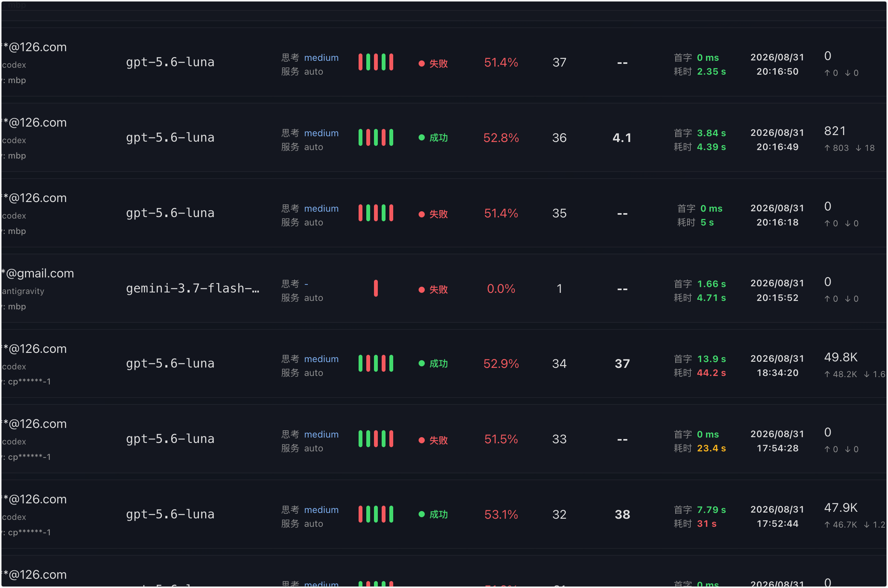Screen dimensions: 888x588
Task: Select the gemini-3.7-flash model name
Action: [193, 288]
